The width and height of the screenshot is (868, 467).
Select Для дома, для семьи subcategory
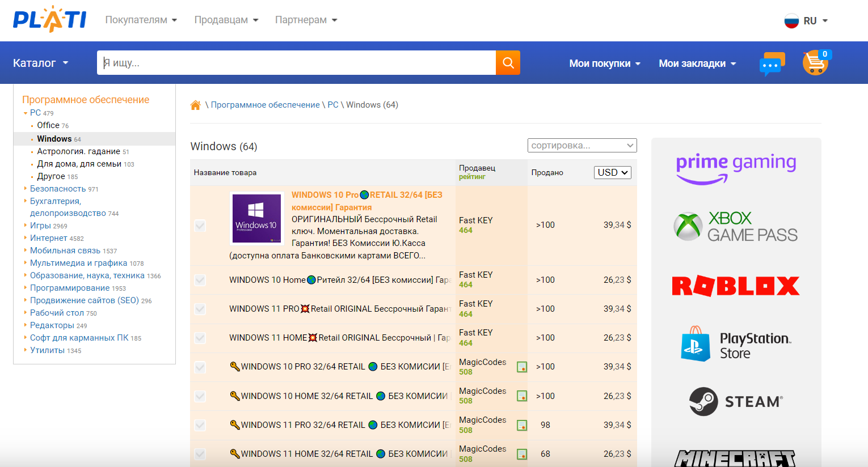[79, 164]
